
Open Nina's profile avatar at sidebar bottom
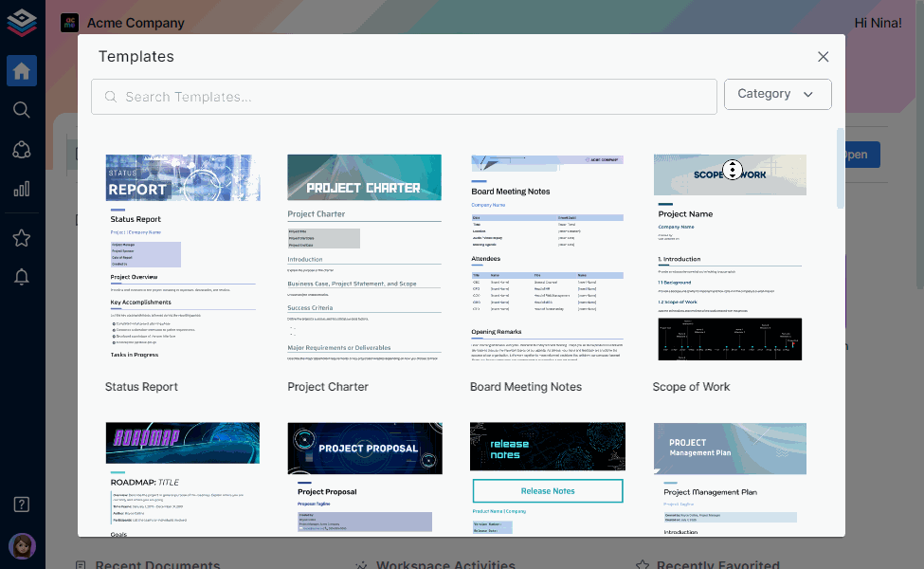[21, 545]
